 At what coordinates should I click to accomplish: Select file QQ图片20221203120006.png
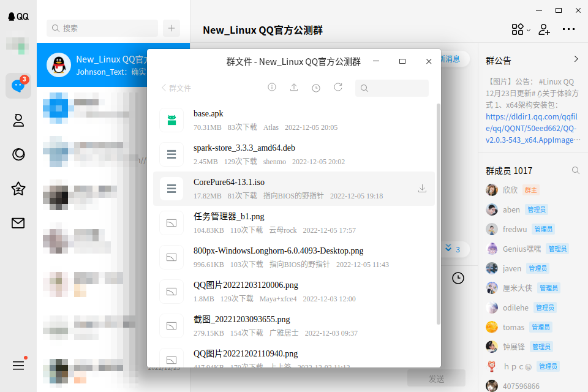coord(293,292)
